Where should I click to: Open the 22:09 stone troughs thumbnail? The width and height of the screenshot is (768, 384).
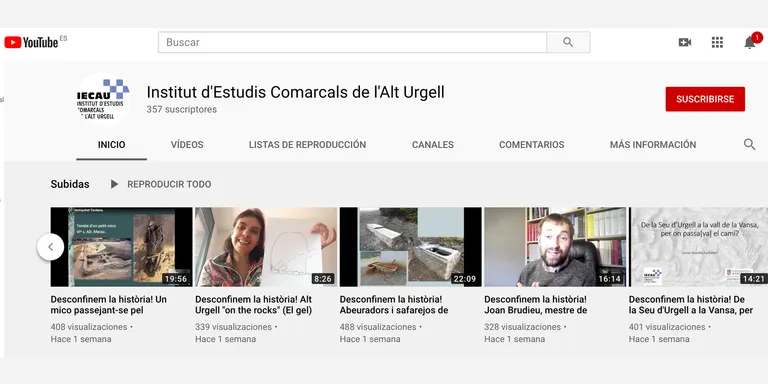[x=410, y=247]
